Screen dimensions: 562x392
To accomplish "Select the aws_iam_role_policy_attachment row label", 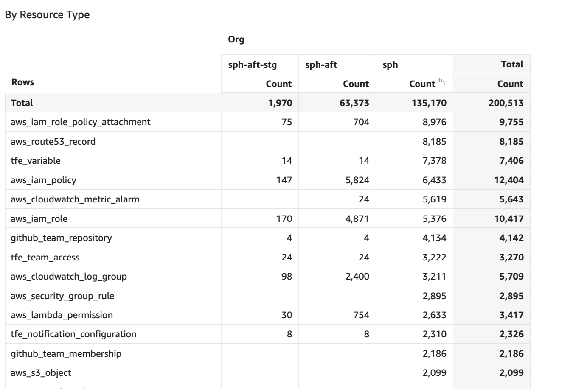I will pos(81,122).
